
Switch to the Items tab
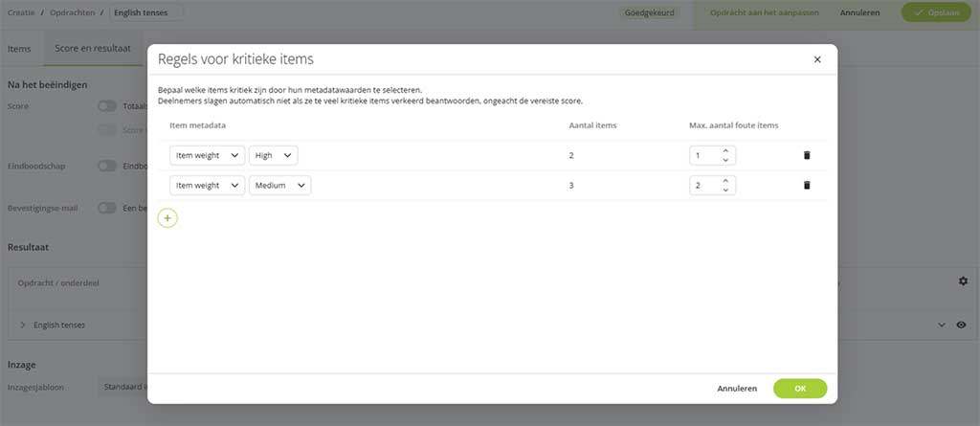point(19,48)
